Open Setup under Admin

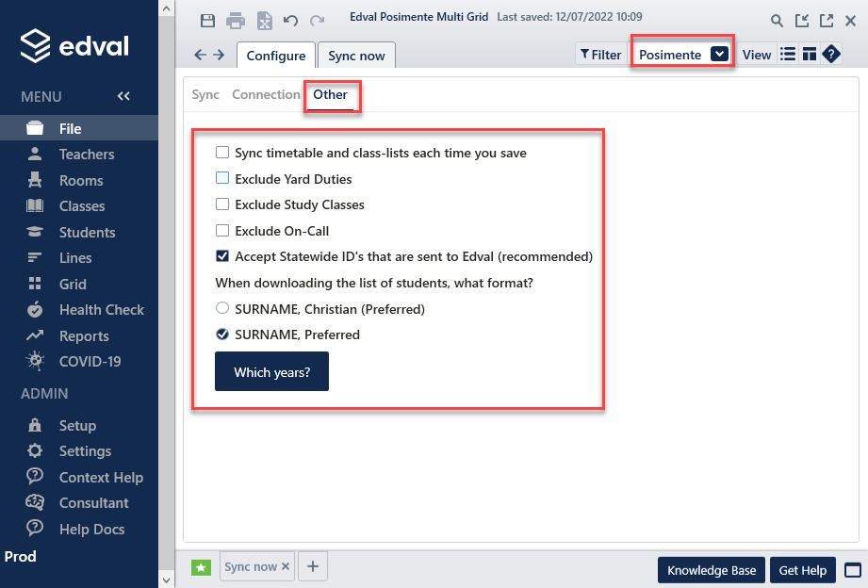click(x=79, y=425)
